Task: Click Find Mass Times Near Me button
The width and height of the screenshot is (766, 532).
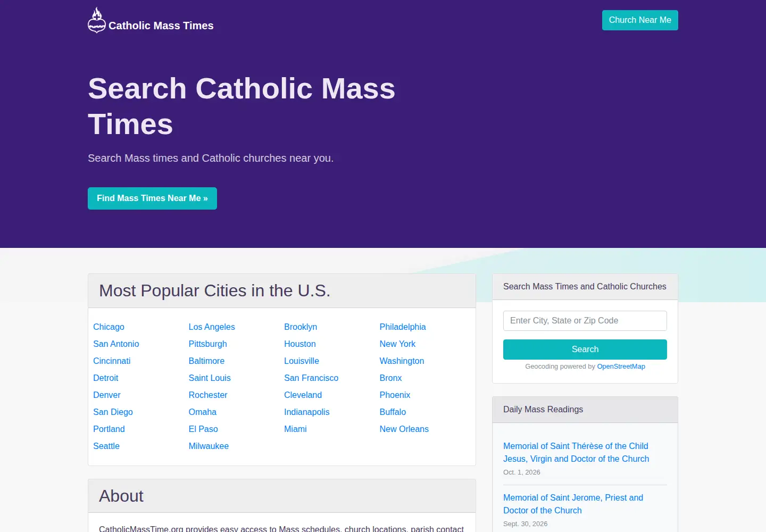Action: (x=152, y=198)
